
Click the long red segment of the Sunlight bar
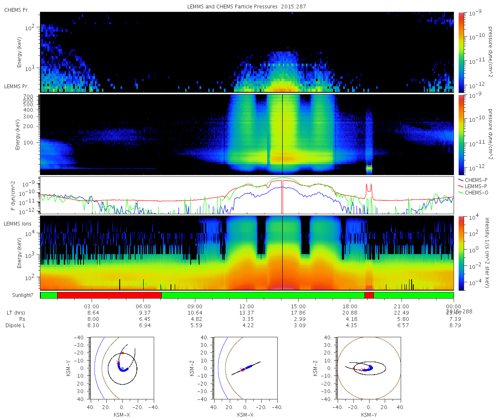click(x=109, y=295)
